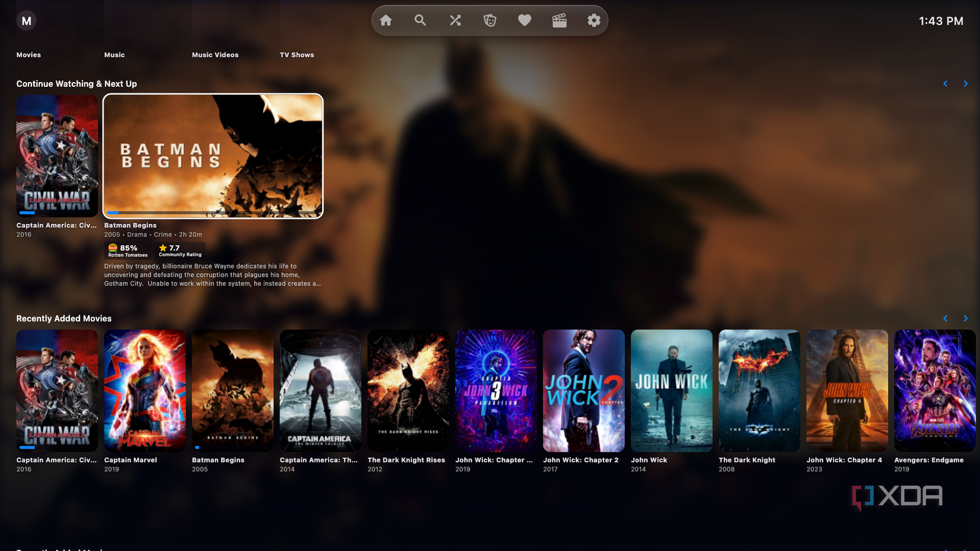Open genres via the theater masks icon
Viewport: 980px width, 551px height.
(x=490, y=21)
